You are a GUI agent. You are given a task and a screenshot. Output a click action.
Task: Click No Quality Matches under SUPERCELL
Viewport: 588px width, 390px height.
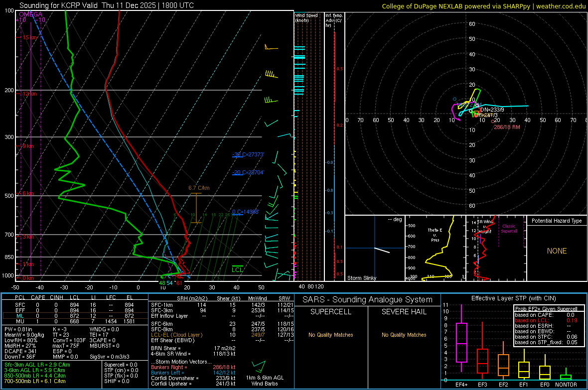[x=331, y=335]
